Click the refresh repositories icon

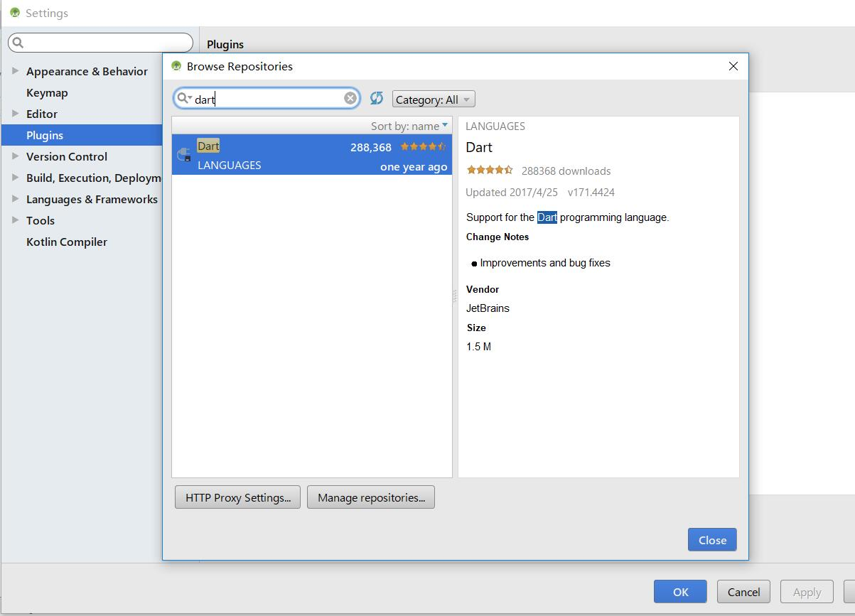point(377,98)
